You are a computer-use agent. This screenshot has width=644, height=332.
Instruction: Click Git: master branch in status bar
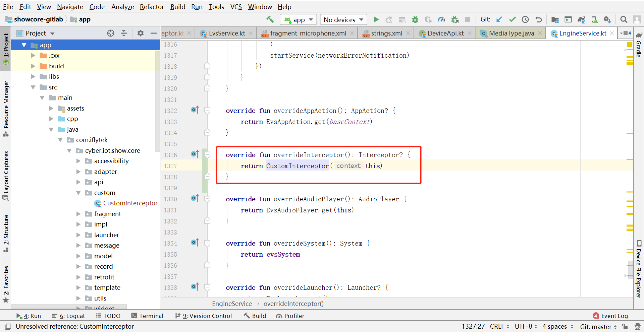click(x=598, y=326)
